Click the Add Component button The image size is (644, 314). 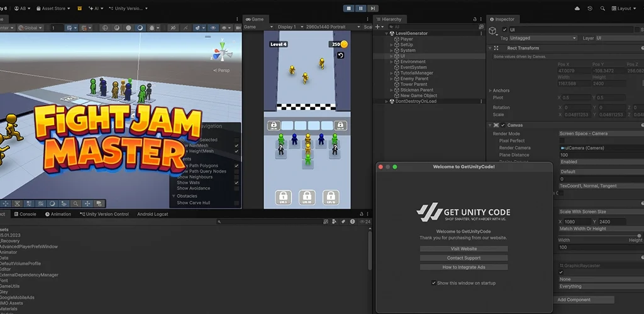point(584,300)
